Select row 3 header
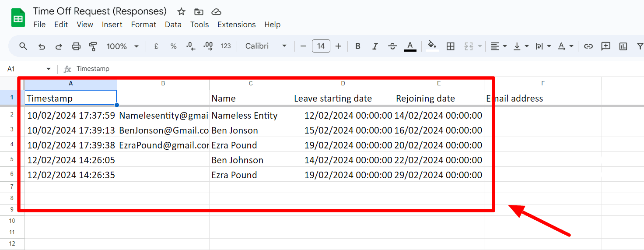The height and width of the screenshot is (250, 644). point(12,130)
